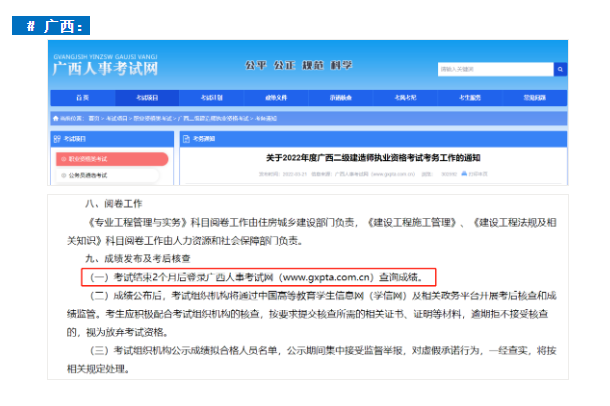Screen dimensions: 610x406
Task: Select the 公务员 exam sidebar item
Action: (x=107, y=175)
